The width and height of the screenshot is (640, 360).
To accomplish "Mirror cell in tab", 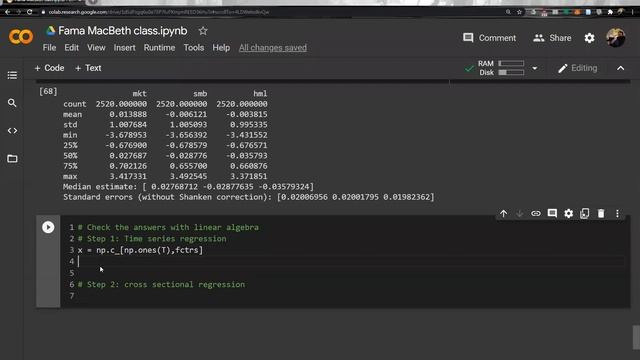I will click(x=584, y=213).
